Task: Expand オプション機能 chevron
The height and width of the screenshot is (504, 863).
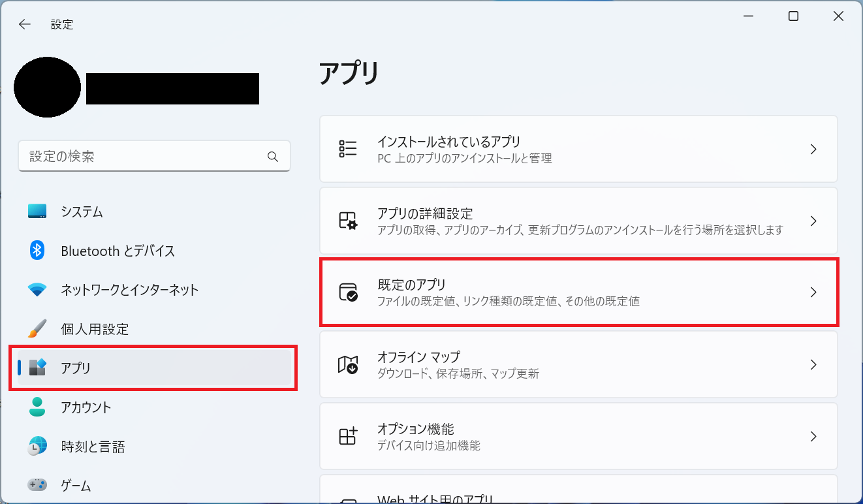Action: (813, 436)
